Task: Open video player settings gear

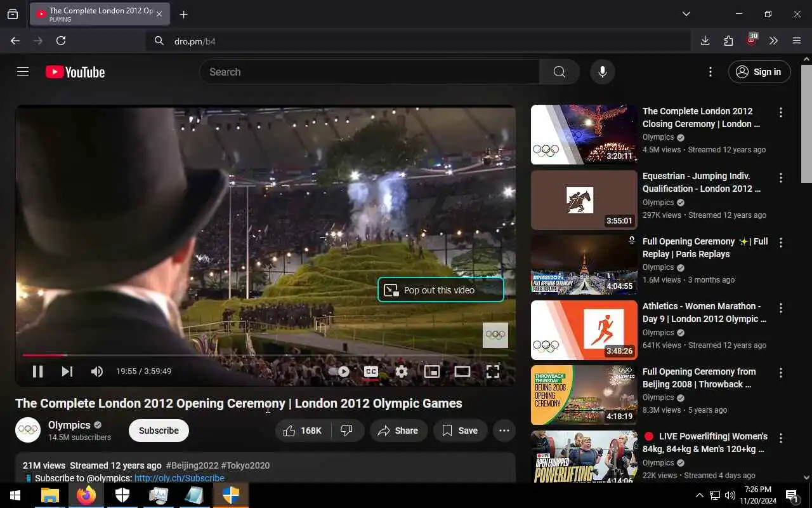Action: [402, 371]
